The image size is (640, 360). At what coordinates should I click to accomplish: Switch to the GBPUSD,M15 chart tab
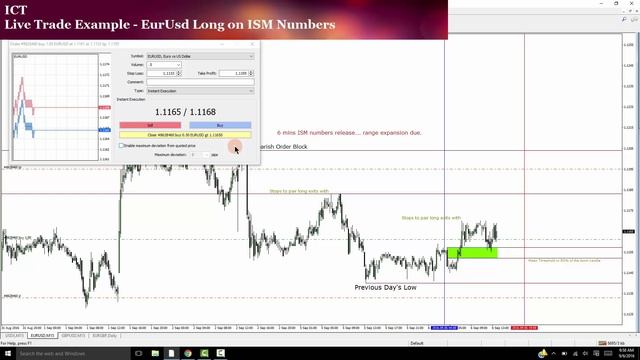[x=73, y=336]
